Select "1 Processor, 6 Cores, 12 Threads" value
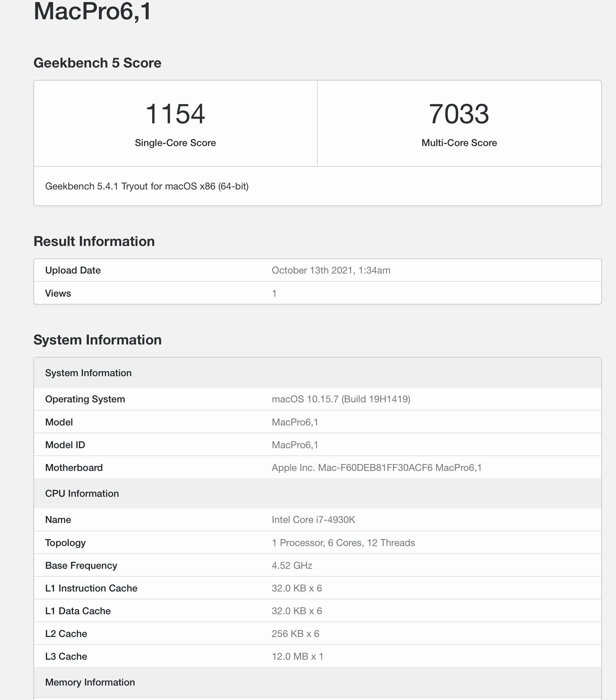This screenshot has width=616, height=700. tap(343, 543)
